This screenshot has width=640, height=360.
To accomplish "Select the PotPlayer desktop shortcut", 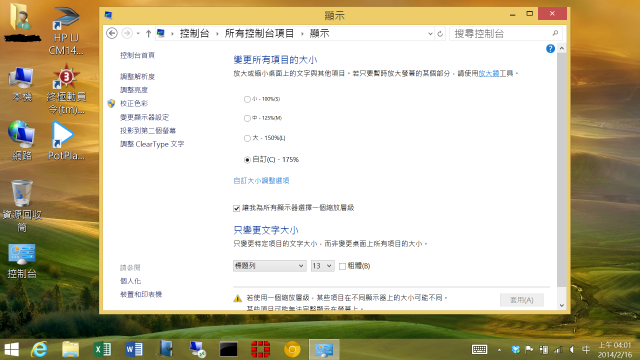I will click(x=66, y=141).
